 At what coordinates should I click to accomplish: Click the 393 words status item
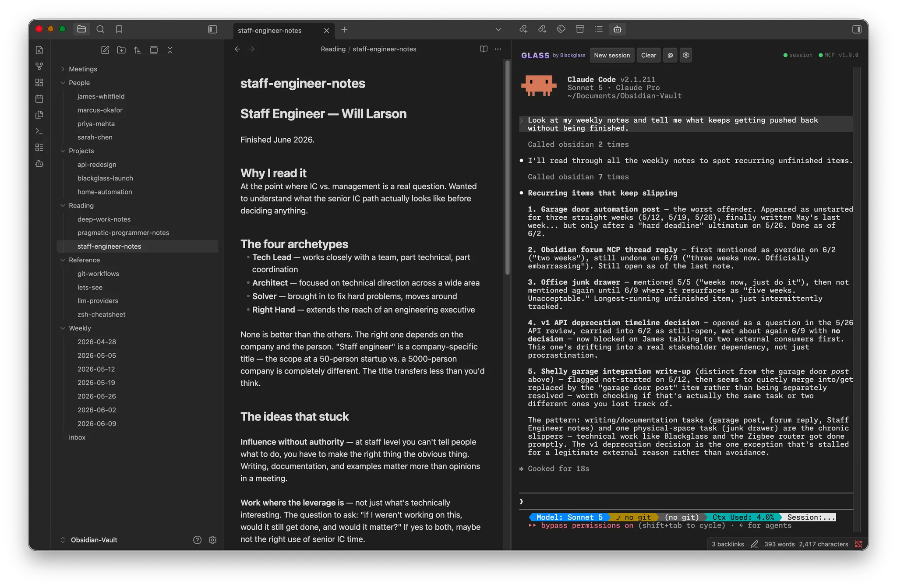(780, 544)
